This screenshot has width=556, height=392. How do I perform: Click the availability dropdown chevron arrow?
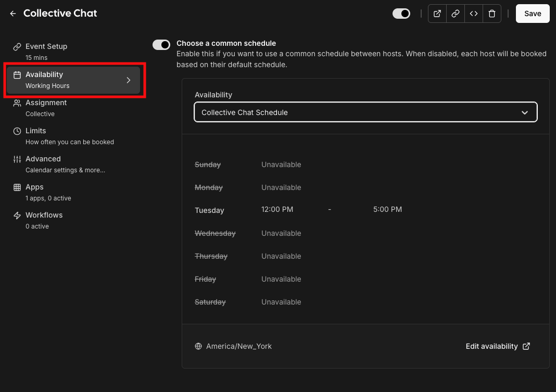[x=524, y=112]
